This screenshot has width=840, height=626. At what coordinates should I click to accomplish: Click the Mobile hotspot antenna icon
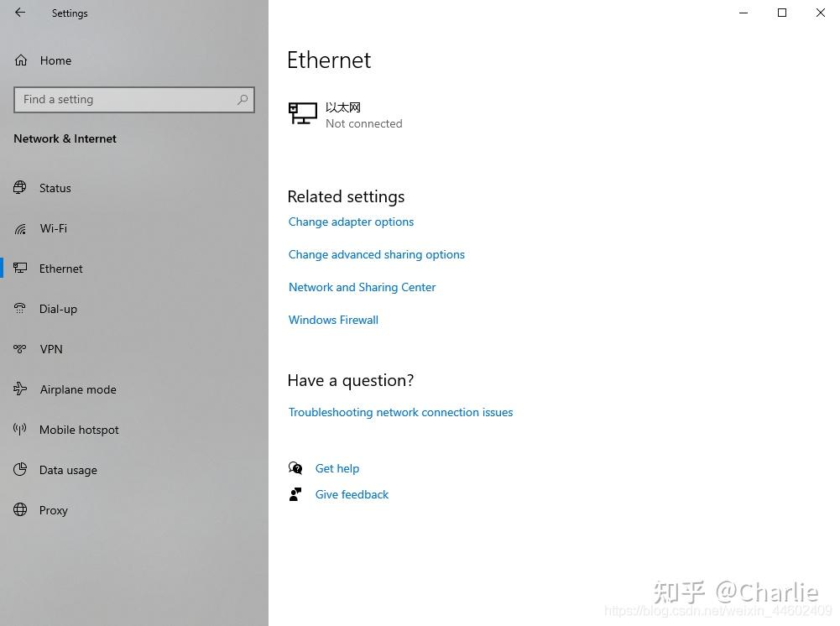(x=20, y=429)
